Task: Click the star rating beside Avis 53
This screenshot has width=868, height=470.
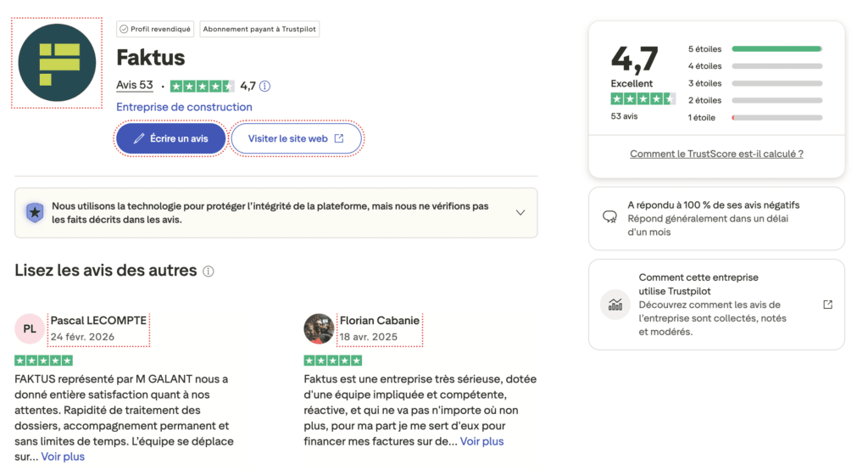Action: click(x=202, y=86)
